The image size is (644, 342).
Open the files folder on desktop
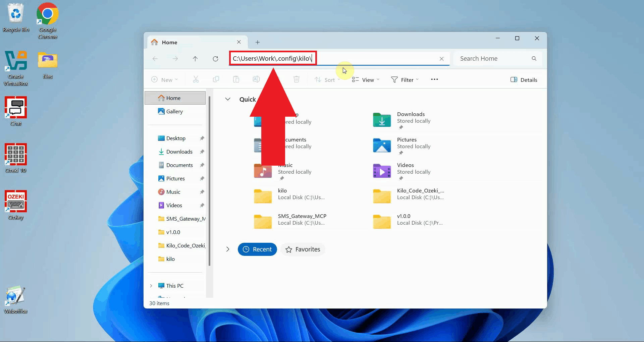48,65
